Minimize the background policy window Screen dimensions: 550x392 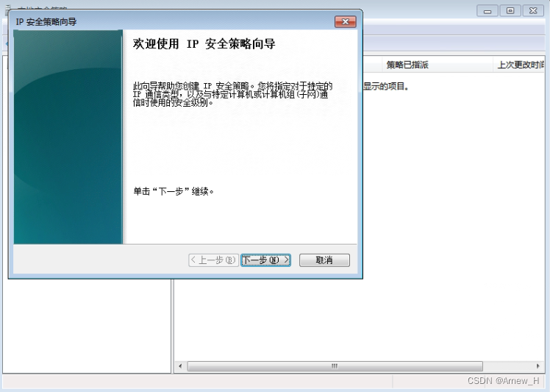[488, 11]
